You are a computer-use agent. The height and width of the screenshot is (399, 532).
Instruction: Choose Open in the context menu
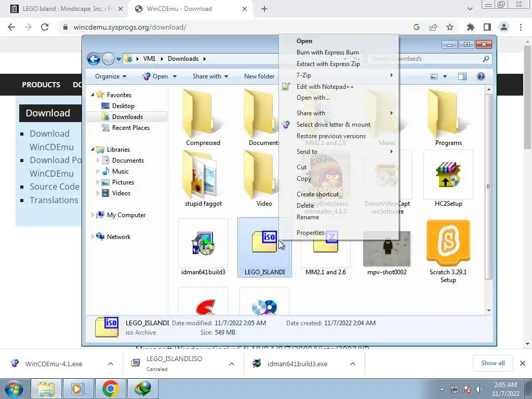pos(339,41)
